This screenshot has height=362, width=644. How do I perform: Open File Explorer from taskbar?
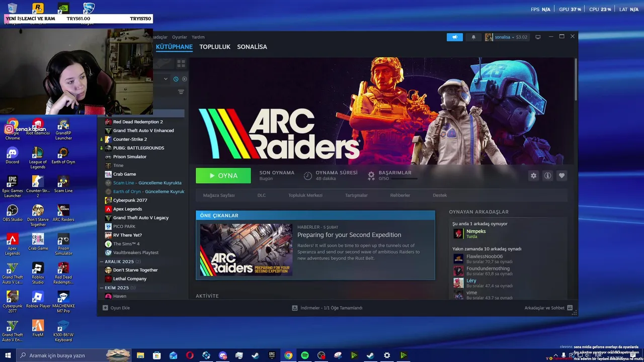pyautogui.click(x=140, y=355)
